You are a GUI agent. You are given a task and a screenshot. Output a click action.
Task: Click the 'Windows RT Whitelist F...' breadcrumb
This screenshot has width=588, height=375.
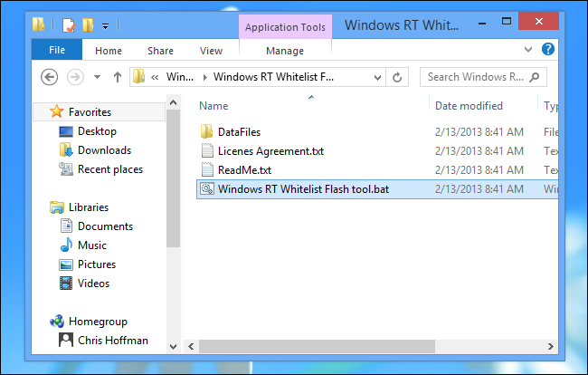(x=273, y=77)
